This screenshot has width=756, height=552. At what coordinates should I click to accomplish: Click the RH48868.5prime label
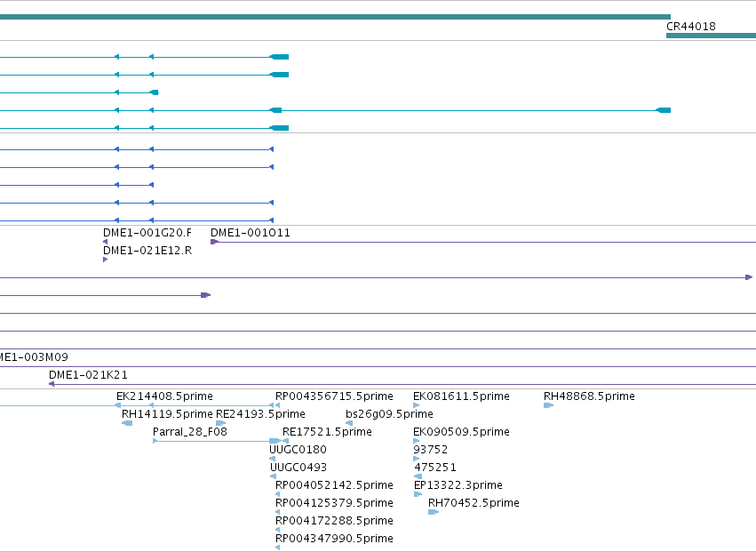click(589, 396)
